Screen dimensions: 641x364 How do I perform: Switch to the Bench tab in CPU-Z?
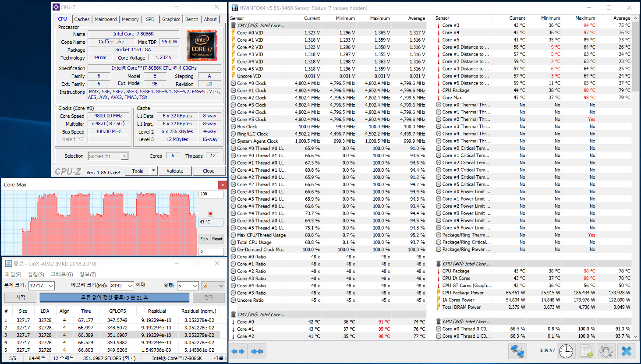[x=192, y=19]
